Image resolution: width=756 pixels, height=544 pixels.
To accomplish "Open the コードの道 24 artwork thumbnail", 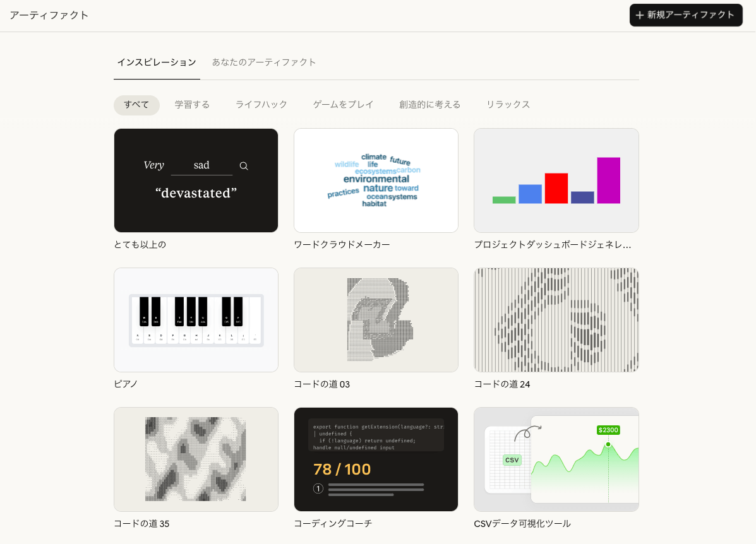I will coord(556,320).
